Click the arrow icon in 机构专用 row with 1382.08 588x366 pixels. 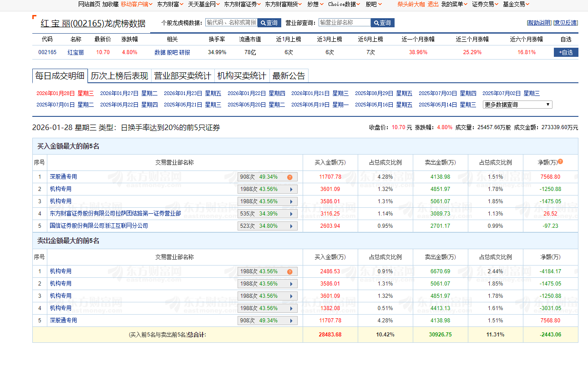(x=291, y=308)
